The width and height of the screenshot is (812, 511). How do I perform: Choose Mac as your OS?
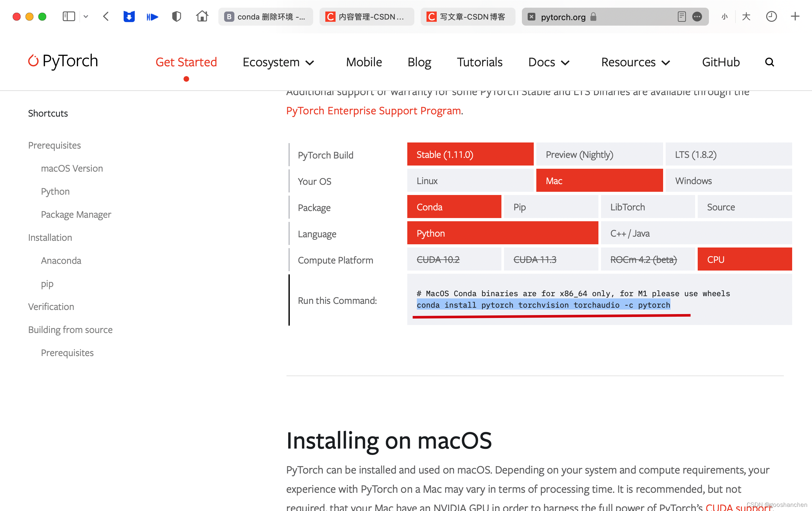(599, 181)
